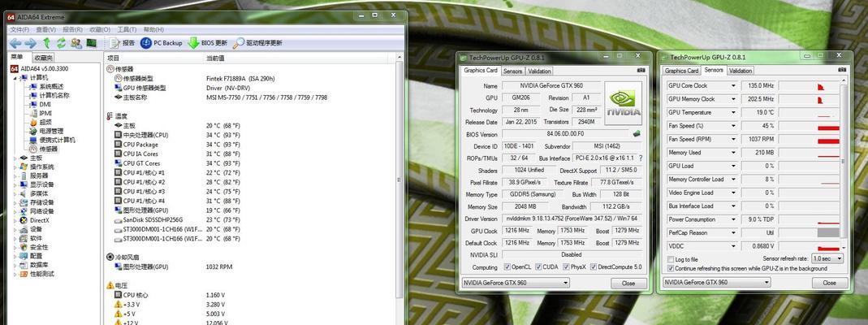
Task: Open the 报告(R) menu
Action: [x=72, y=29]
